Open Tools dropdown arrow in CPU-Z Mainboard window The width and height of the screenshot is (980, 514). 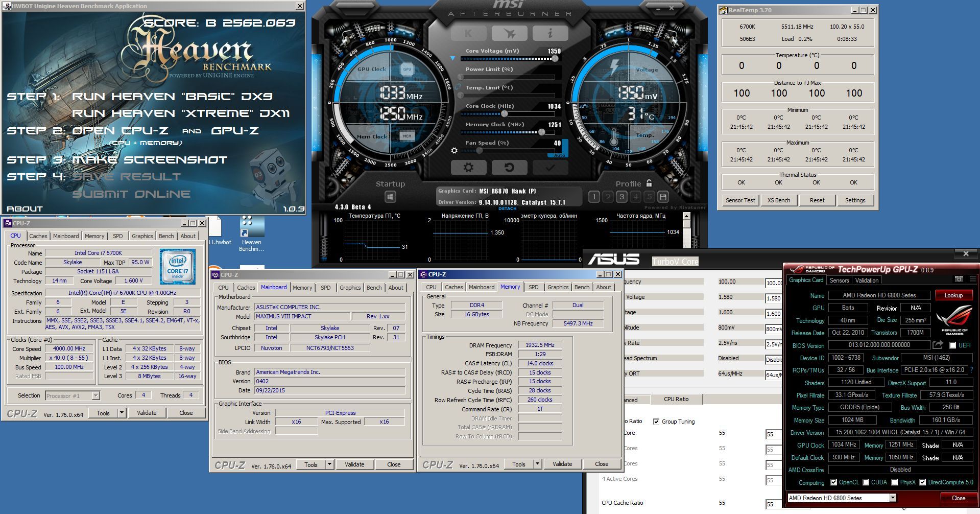click(329, 464)
